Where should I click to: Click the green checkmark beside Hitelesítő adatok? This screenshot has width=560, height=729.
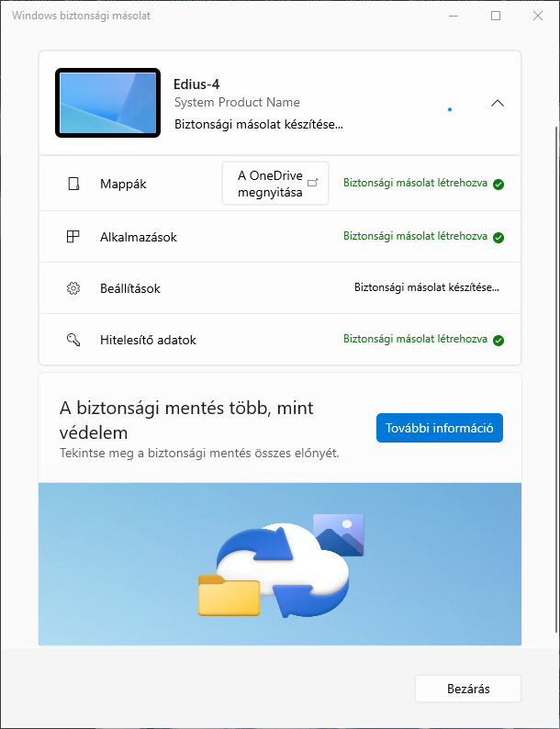coord(498,340)
